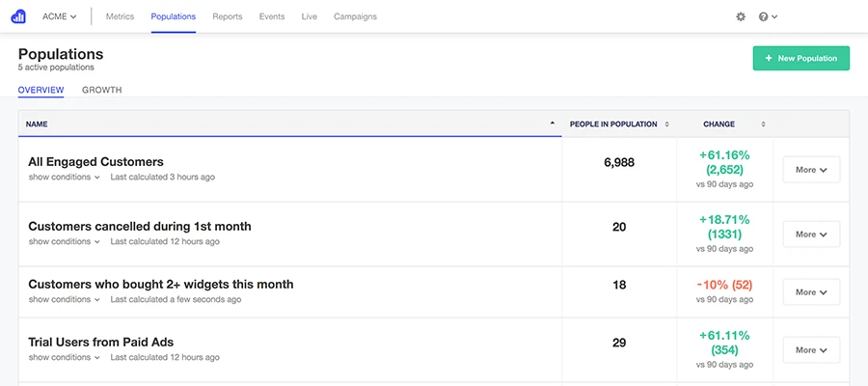Expand show conditions for Customers cancelled during 1st month
Screen dimensions: 868x386
pyautogui.click(x=64, y=241)
